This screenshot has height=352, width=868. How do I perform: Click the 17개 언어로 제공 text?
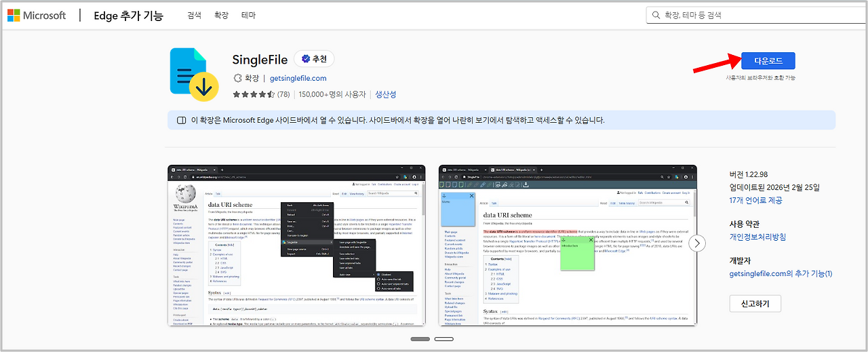pyautogui.click(x=755, y=200)
